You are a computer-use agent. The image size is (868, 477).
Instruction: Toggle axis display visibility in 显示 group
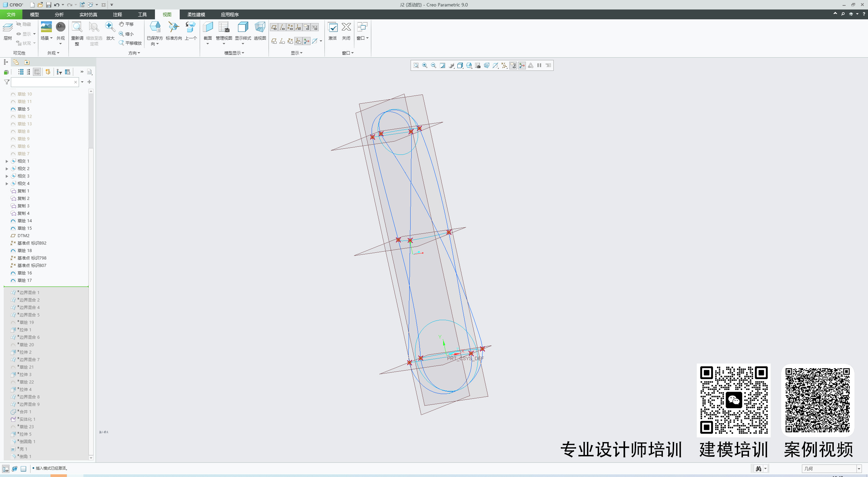(x=282, y=27)
